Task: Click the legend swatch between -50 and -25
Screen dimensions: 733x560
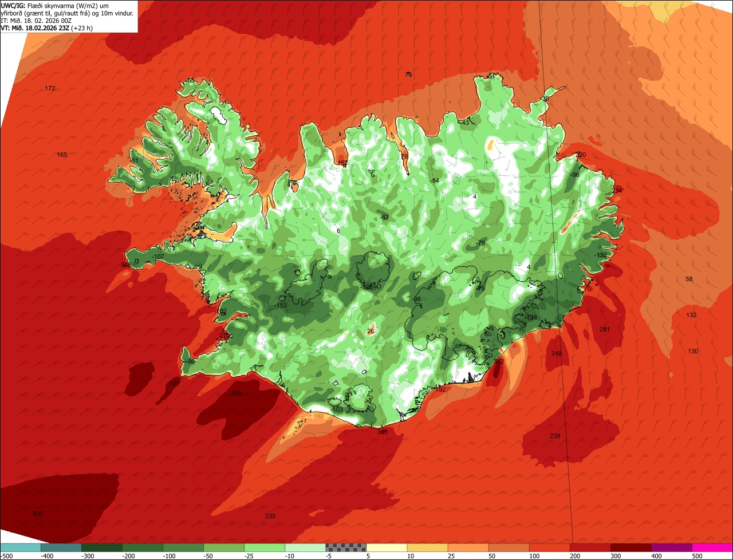Action: [x=224, y=547]
